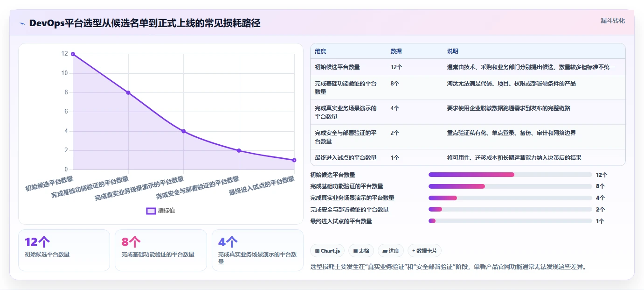This screenshot has height=290, width=644.
Task: Click y-axis tick label 0
Action: 66,170
